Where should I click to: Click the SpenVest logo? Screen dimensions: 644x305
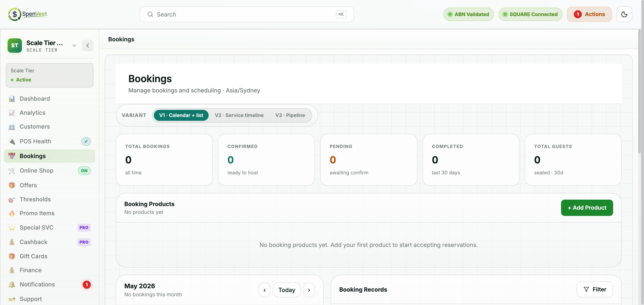pyautogui.click(x=28, y=14)
